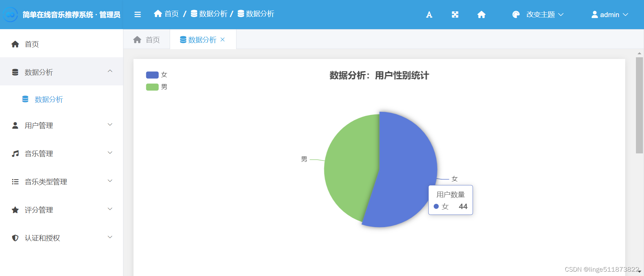
Task: Click the green 男 pie slice
Action: [351, 167]
